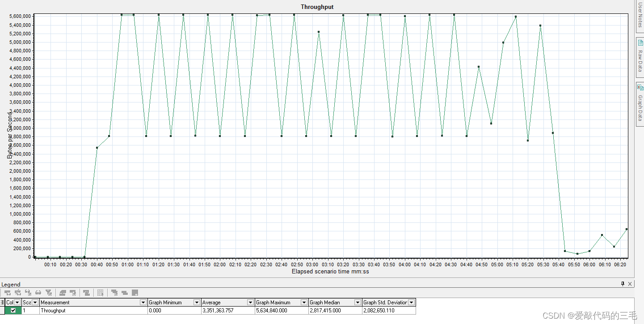The width and height of the screenshot is (644, 324).
Task: Click the green Throughput color cell
Action: pyautogui.click(x=13, y=310)
